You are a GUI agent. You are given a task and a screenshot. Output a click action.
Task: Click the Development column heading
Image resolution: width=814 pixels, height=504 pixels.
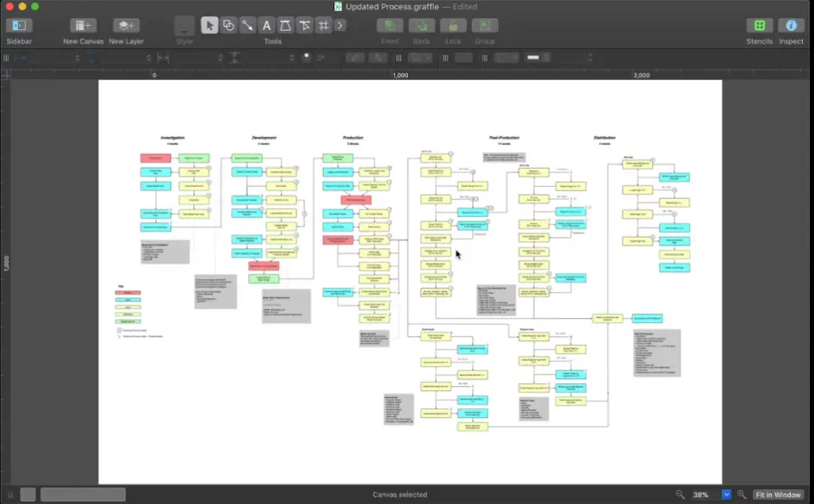pos(264,138)
